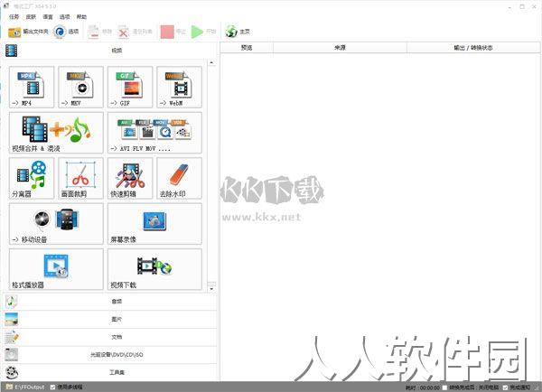Click the 耗时 00:00:00 elapsed time text
This screenshot has height=392, width=542.
tap(423, 387)
